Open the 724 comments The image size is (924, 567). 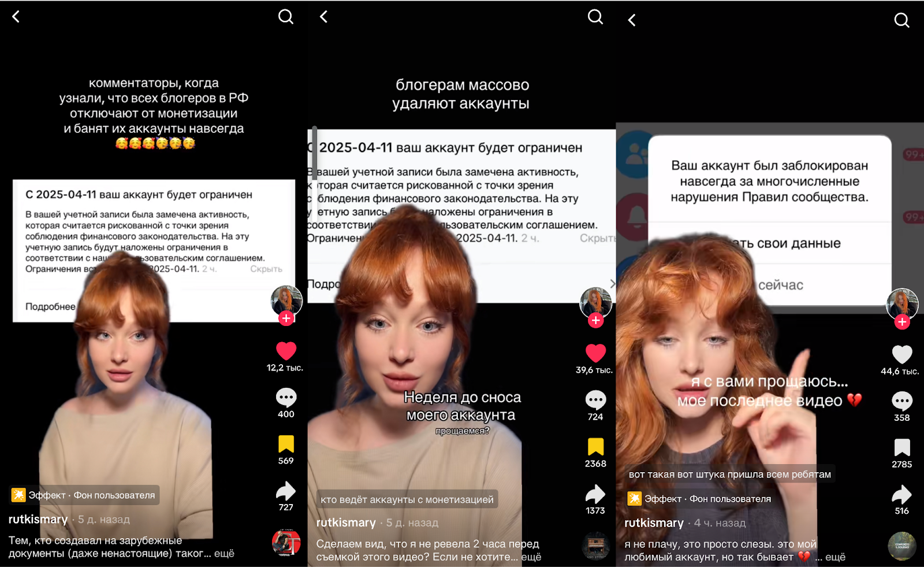tap(595, 400)
